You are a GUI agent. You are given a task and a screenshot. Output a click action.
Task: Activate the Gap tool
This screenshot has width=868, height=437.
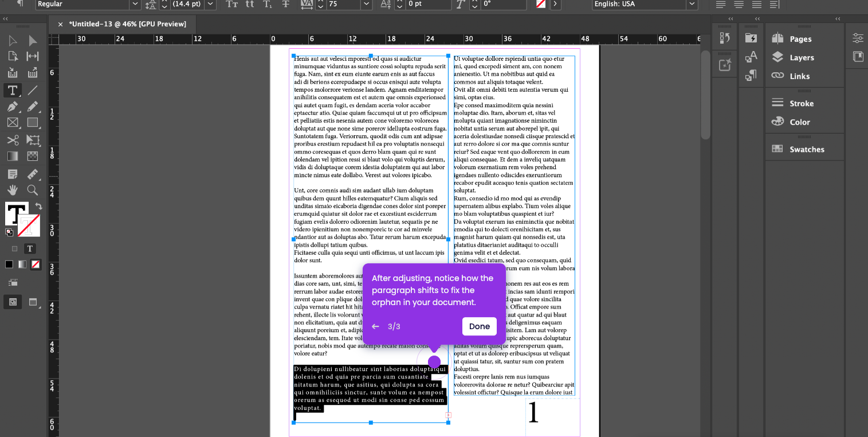point(33,56)
